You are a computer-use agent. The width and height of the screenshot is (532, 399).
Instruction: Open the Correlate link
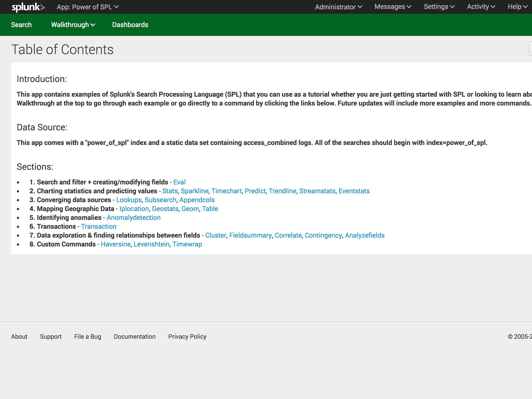288,235
